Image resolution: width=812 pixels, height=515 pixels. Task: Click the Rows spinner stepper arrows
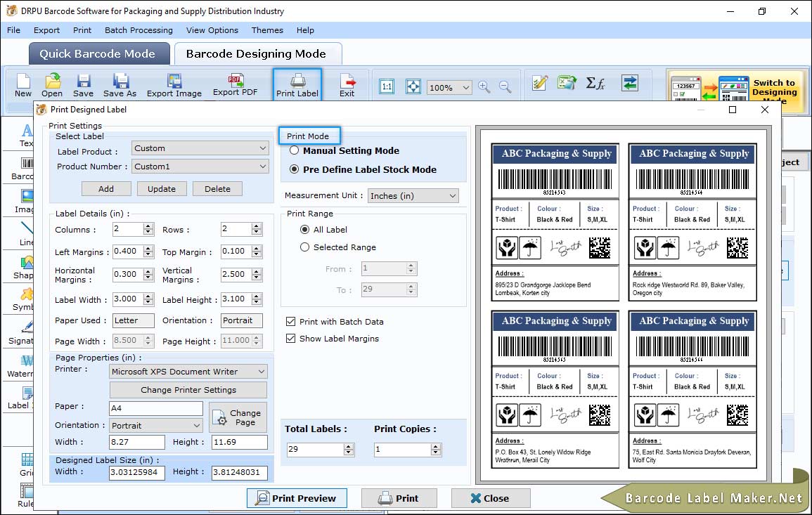[257, 229]
